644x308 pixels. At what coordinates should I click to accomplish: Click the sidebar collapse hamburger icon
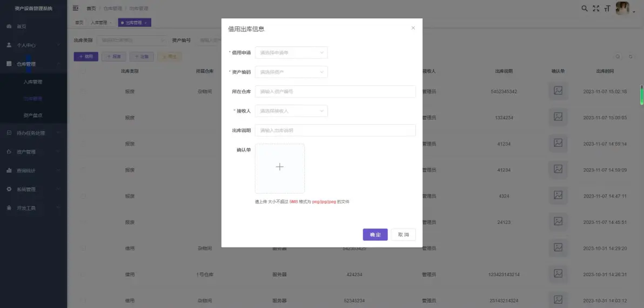pos(76,8)
